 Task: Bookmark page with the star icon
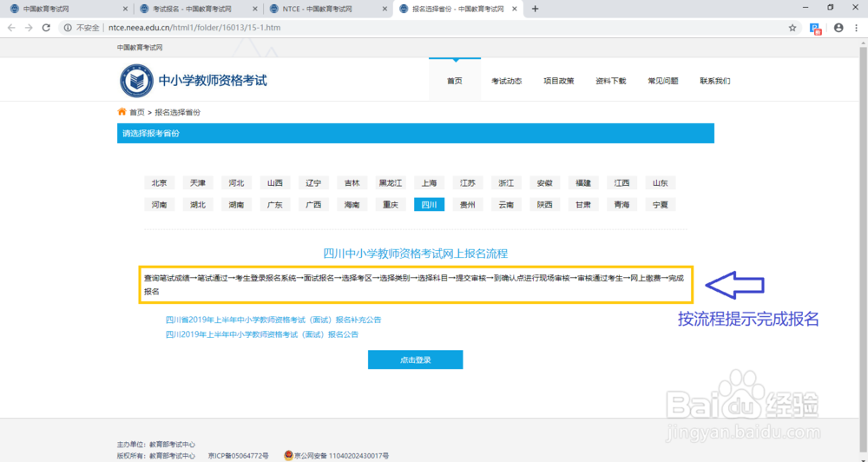pyautogui.click(x=792, y=28)
